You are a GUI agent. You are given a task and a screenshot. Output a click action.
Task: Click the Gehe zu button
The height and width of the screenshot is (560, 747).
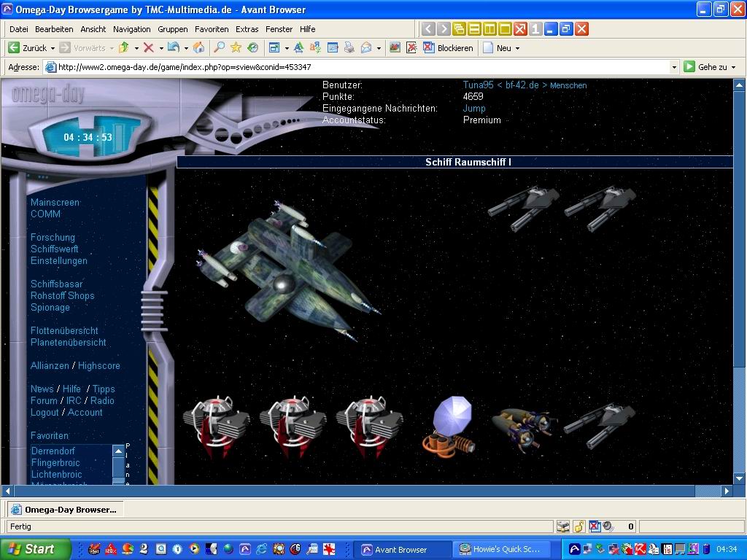(x=705, y=66)
